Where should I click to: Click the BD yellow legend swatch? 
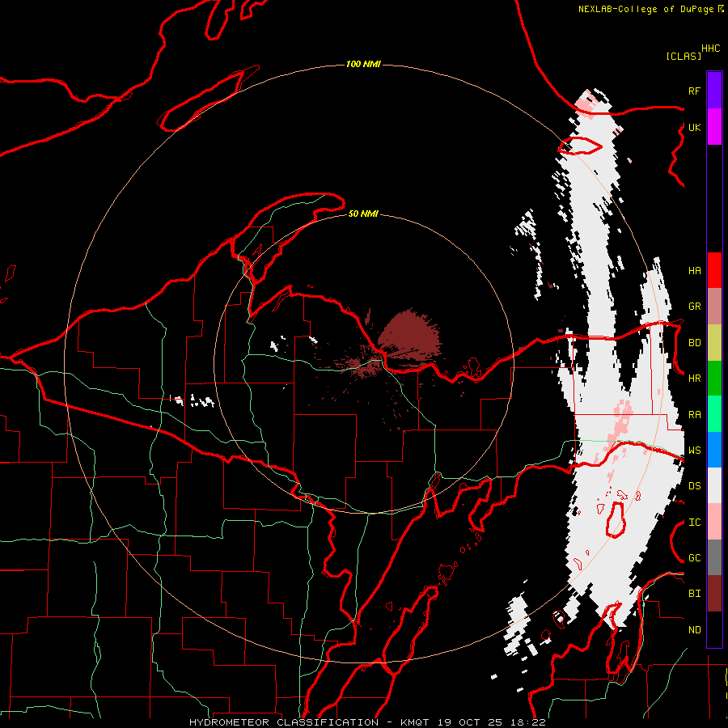tap(714, 342)
